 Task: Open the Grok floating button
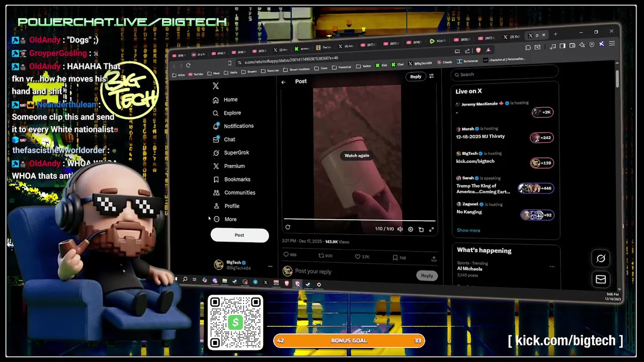point(601,258)
